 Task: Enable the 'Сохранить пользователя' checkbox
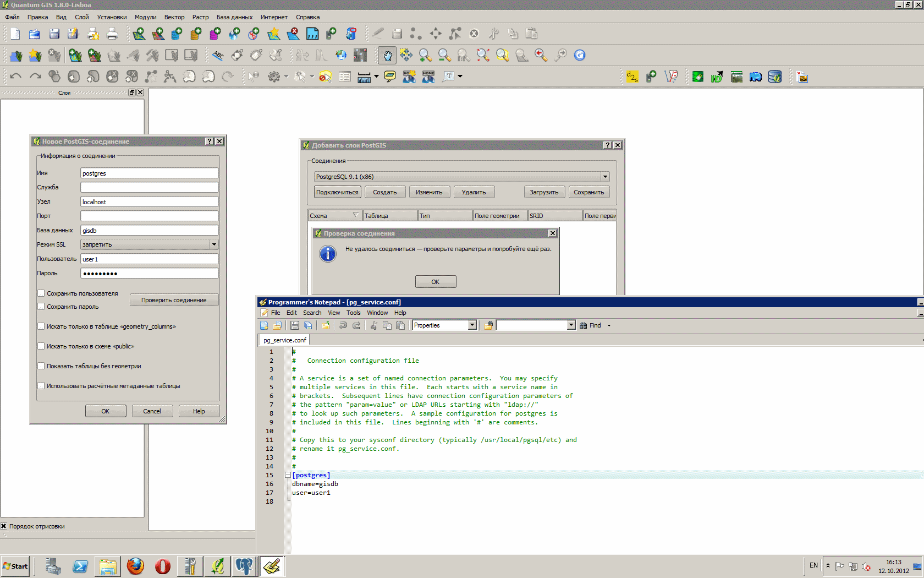click(x=41, y=293)
